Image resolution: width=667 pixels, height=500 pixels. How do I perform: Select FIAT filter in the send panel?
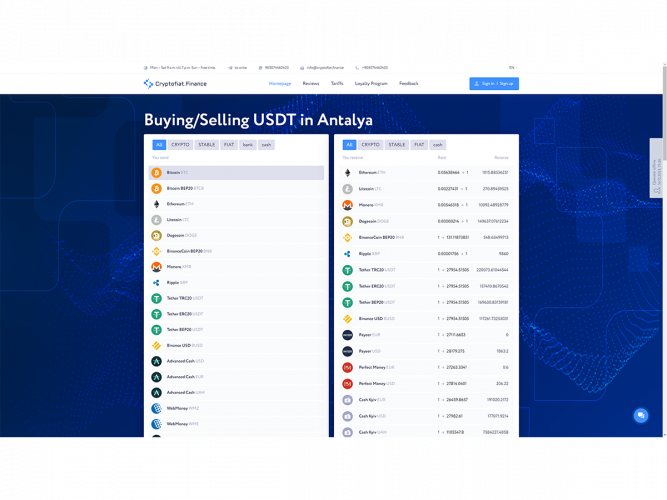(x=229, y=145)
